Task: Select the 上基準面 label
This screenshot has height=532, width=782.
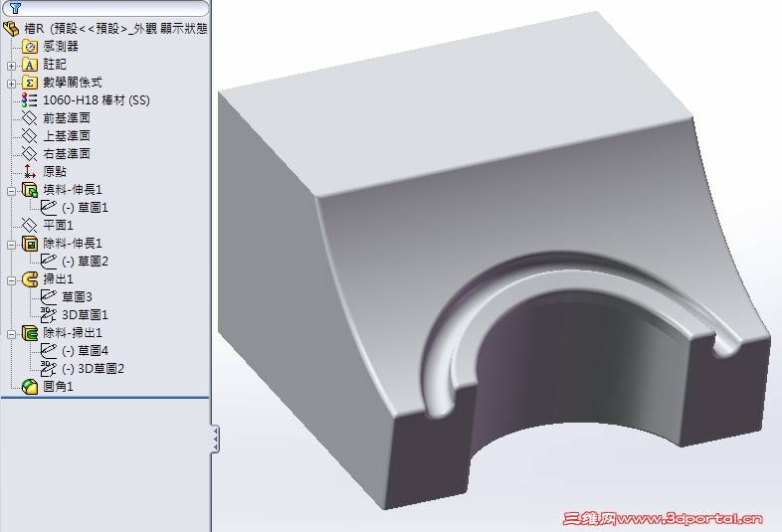Action: pyautogui.click(x=67, y=136)
